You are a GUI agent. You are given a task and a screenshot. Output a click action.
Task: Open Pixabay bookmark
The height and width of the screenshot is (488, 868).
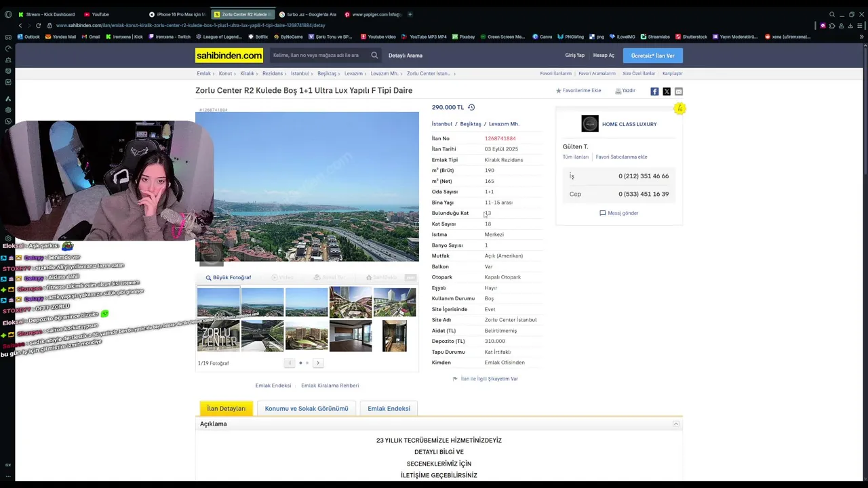tap(463, 37)
